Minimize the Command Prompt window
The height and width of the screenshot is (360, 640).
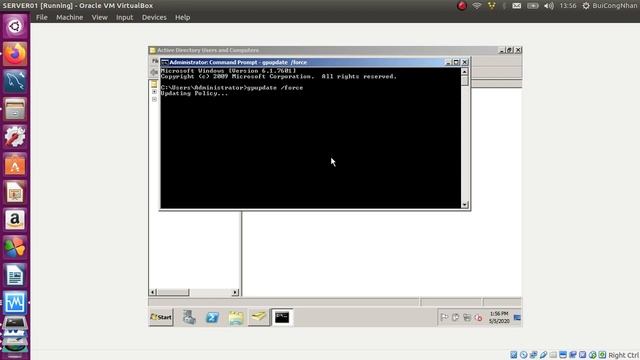pos(448,62)
